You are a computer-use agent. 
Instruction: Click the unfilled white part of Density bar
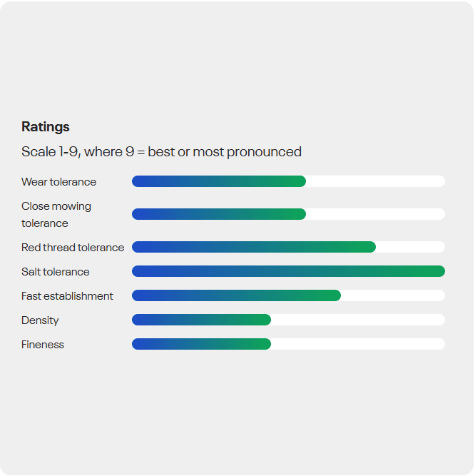click(358, 320)
